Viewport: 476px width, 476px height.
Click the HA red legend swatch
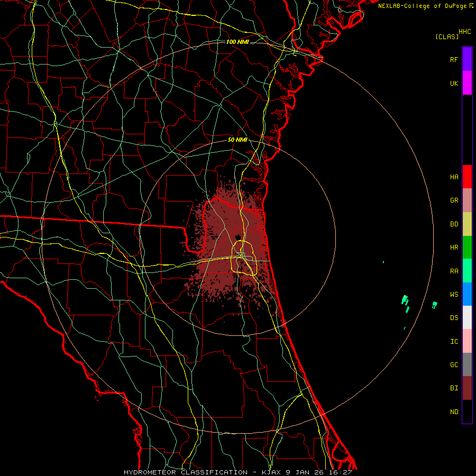(x=467, y=177)
